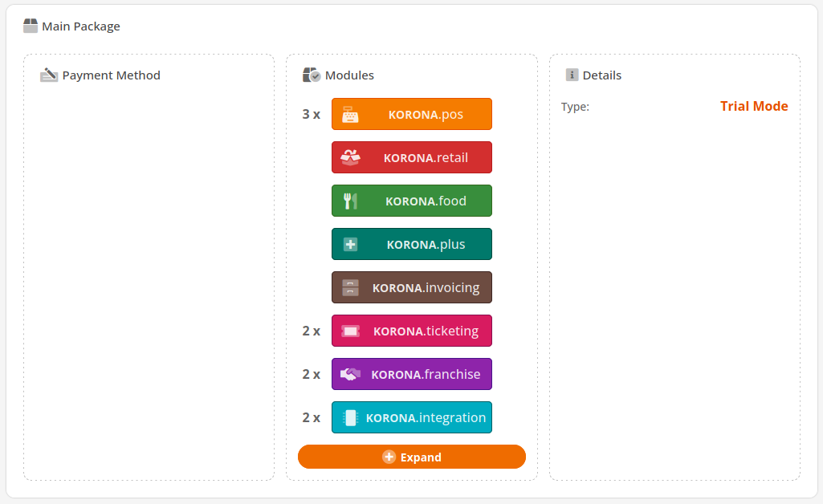This screenshot has height=504, width=823.
Task: Click the Trial Mode type value
Action: 754,107
